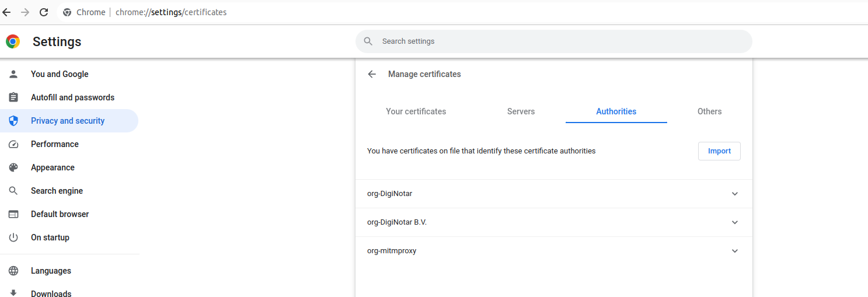This screenshot has height=297, width=868.
Task: Click the Performance speedometer icon
Action: [x=13, y=144]
